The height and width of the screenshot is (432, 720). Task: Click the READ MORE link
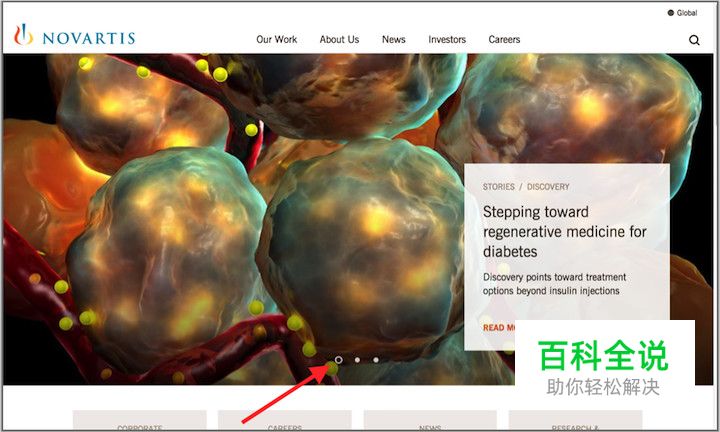click(x=499, y=328)
